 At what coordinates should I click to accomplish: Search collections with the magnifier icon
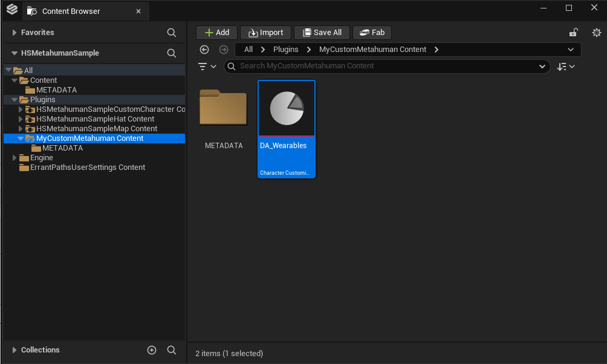172,350
